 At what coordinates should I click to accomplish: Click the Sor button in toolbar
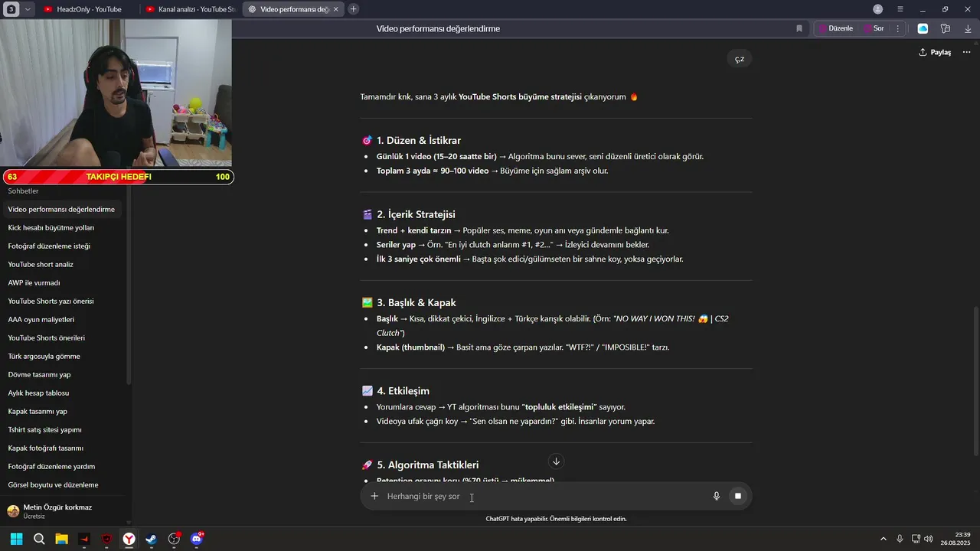pos(874,28)
